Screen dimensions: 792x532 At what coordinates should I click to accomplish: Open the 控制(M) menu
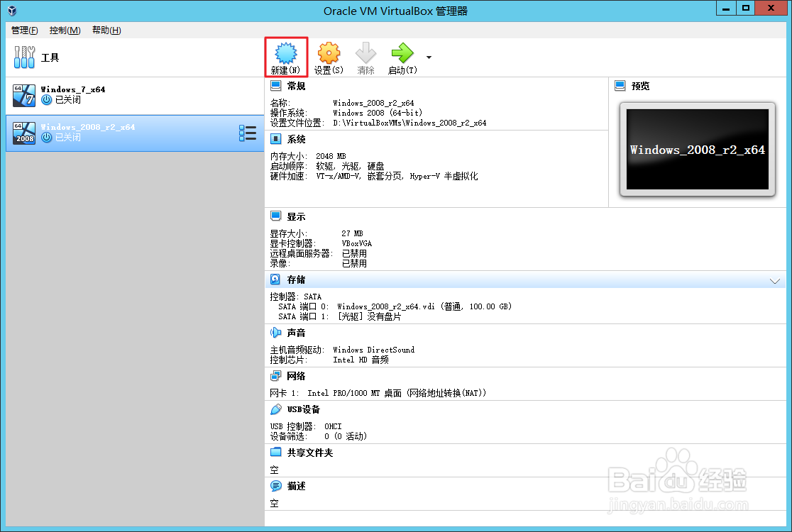[x=65, y=31]
